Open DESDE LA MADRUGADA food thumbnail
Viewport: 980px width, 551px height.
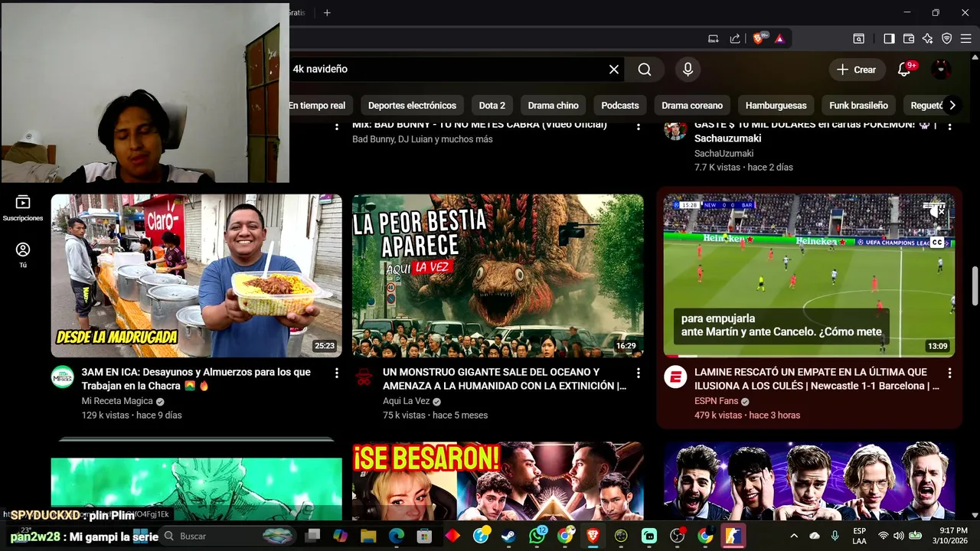point(196,275)
